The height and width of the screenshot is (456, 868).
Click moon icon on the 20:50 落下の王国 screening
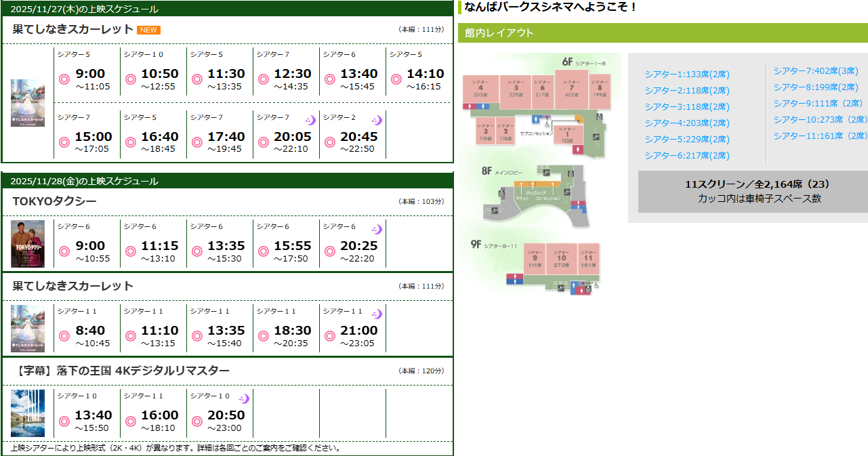244,398
